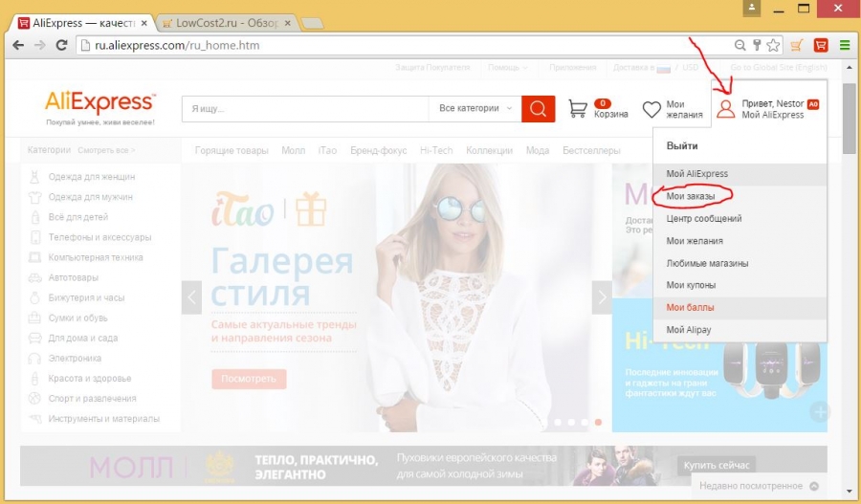Click Go to Global Site (English) link

click(x=779, y=68)
